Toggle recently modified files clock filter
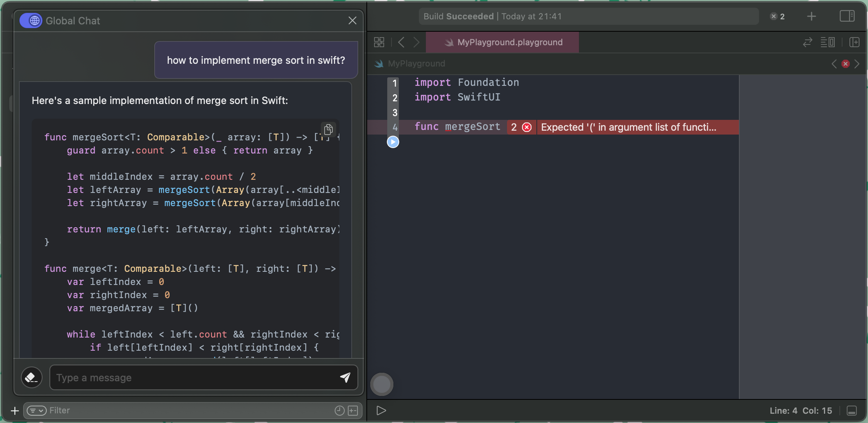The width and height of the screenshot is (868, 423). point(339,411)
